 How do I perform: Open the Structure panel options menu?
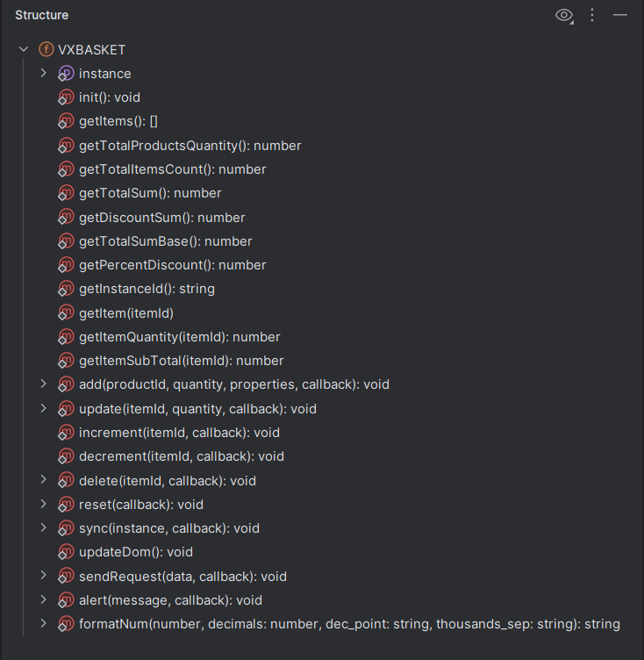pos(592,15)
